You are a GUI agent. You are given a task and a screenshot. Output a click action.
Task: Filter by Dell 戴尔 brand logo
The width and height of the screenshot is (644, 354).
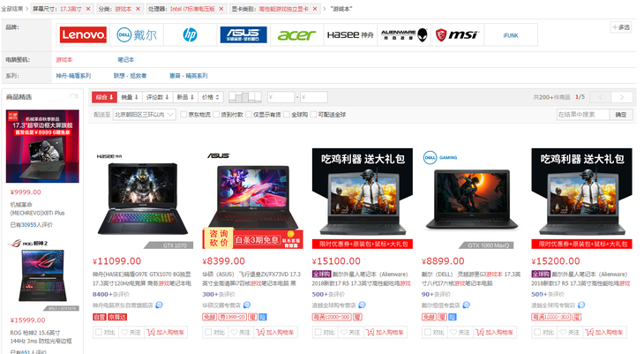tap(137, 35)
